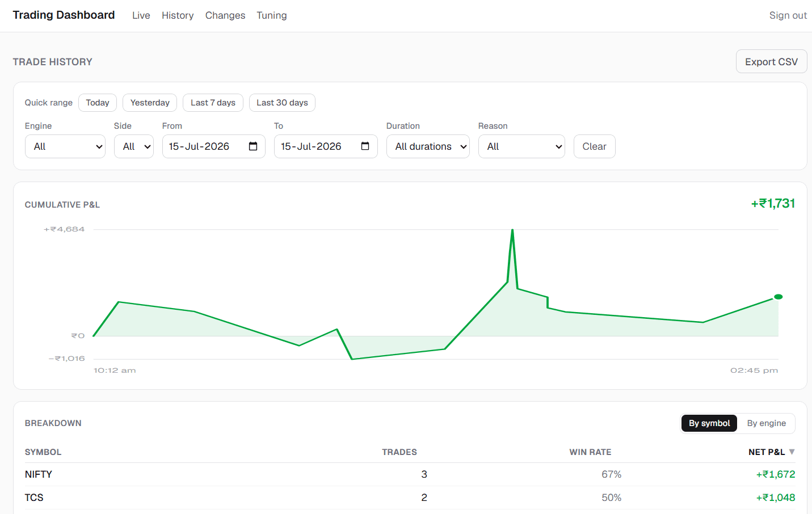Click the −₹1,016 axis label
The width and height of the screenshot is (812, 514).
66,359
